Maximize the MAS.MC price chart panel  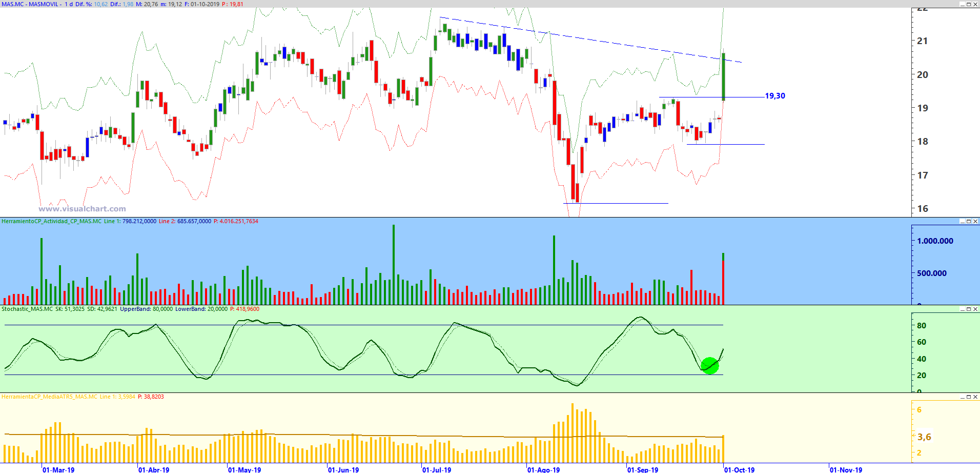(969, 4)
